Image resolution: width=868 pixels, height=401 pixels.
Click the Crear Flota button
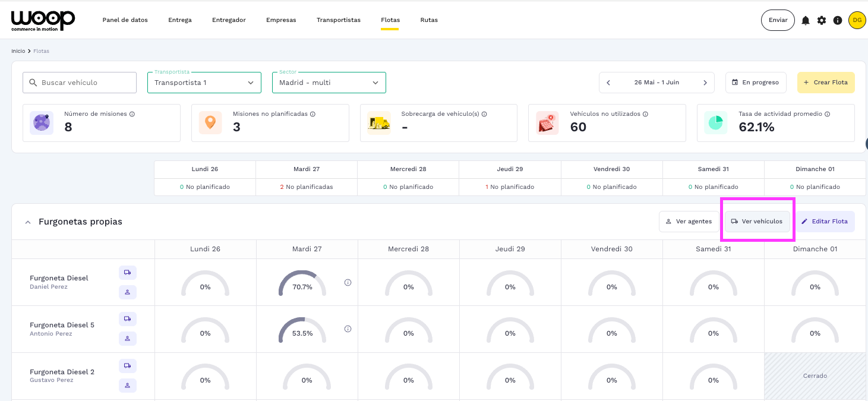pos(825,83)
